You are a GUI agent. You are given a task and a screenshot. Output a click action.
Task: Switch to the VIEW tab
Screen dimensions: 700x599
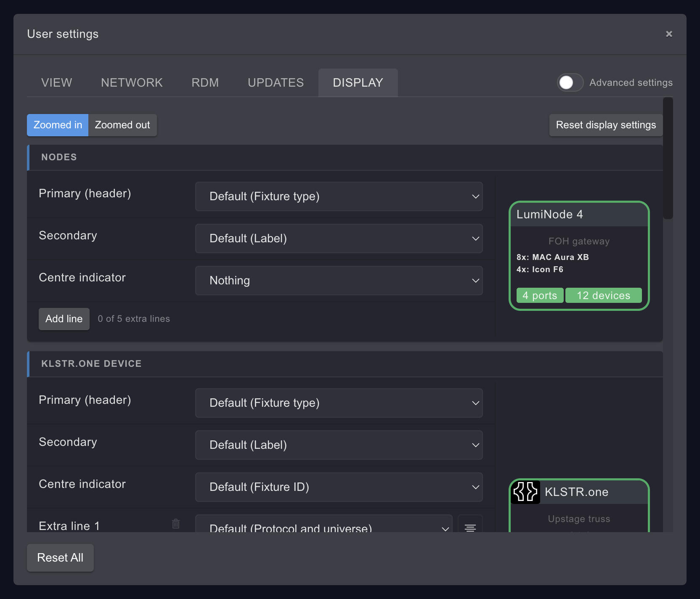[57, 82]
